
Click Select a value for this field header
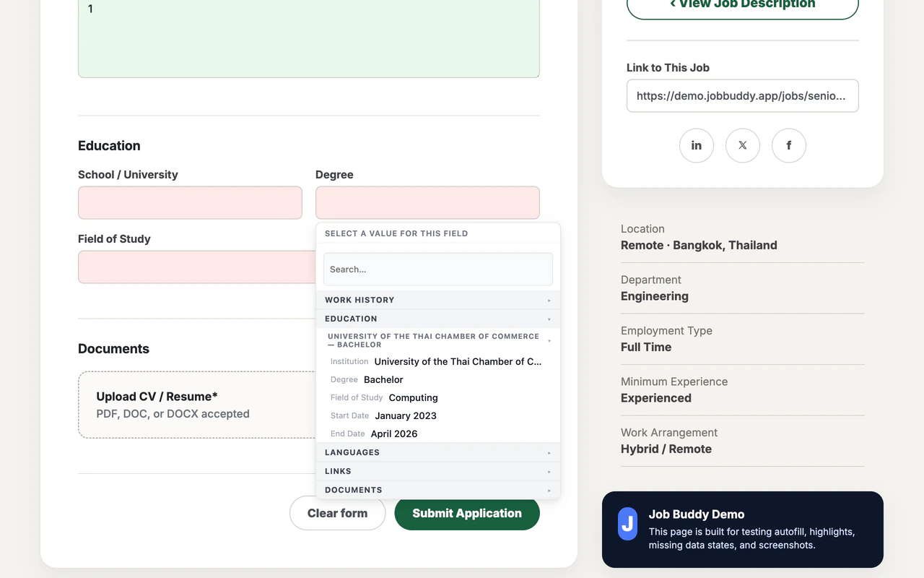pyautogui.click(x=396, y=233)
